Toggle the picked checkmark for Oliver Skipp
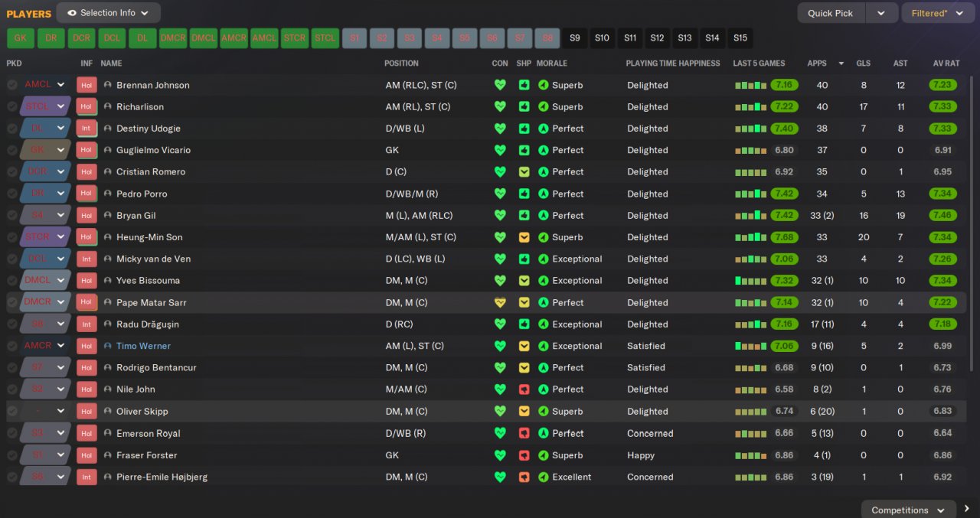Image resolution: width=980 pixels, height=518 pixels. click(x=12, y=412)
